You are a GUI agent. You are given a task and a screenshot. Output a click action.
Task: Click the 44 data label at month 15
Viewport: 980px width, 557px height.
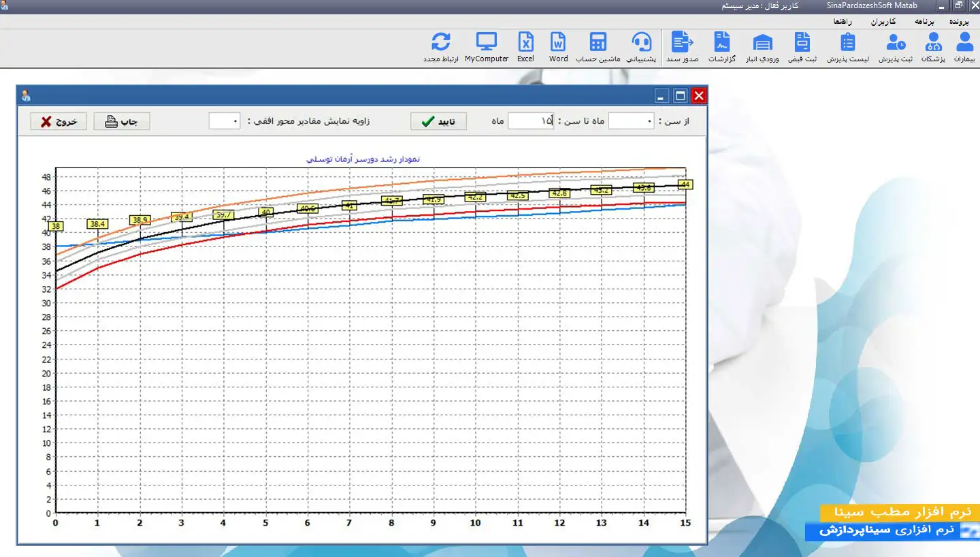[x=685, y=185]
